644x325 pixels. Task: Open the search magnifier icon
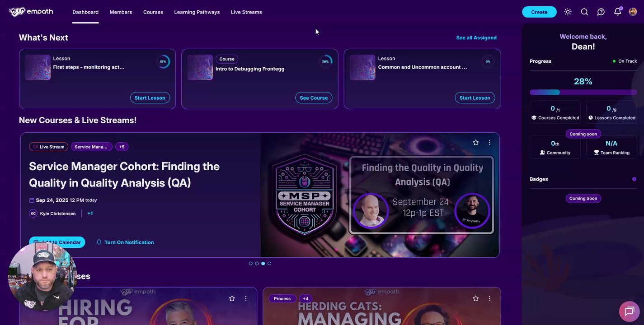click(584, 12)
